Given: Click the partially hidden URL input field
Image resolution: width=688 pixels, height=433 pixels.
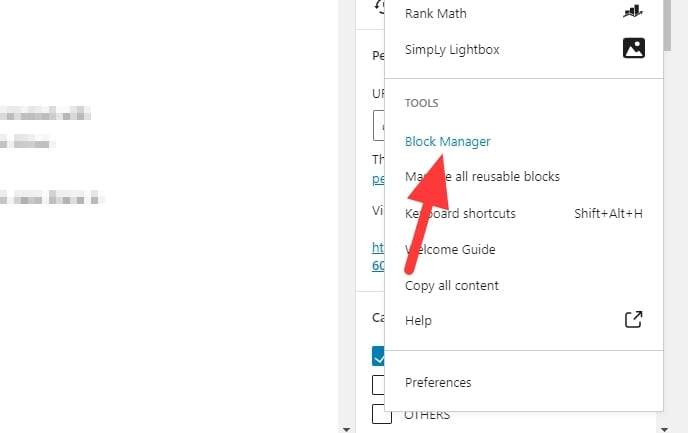Looking at the screenshot, I should pos(379,126).
